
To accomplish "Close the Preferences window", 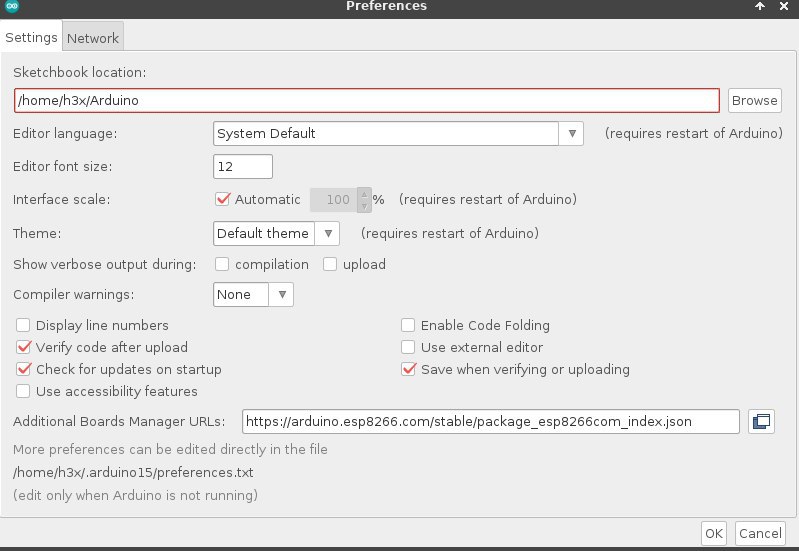I will click(x=784, y=6).
